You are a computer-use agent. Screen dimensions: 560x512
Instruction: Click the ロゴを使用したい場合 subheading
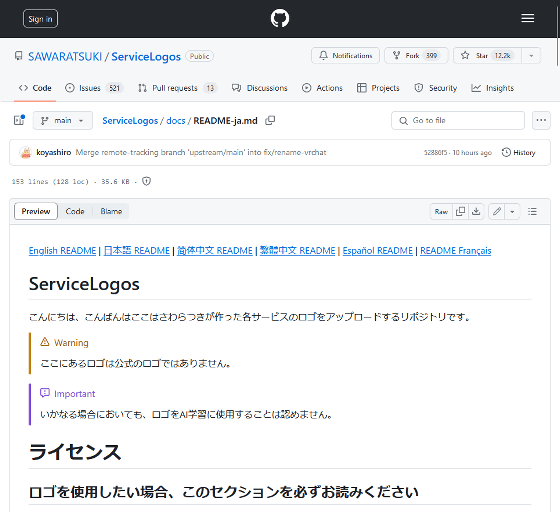[223, 492]
